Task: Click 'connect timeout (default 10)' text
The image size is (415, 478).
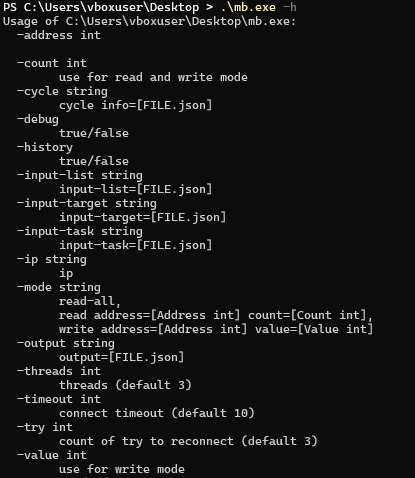Action: point(157,413)
